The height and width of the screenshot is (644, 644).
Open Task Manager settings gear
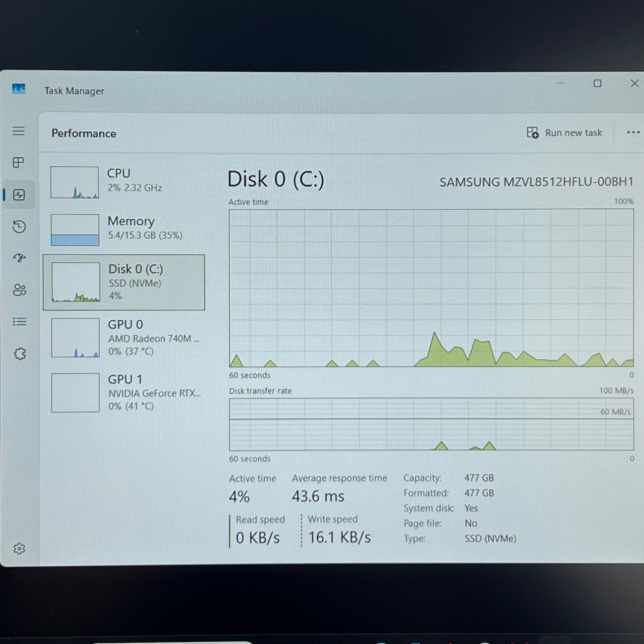pos(19,548)
